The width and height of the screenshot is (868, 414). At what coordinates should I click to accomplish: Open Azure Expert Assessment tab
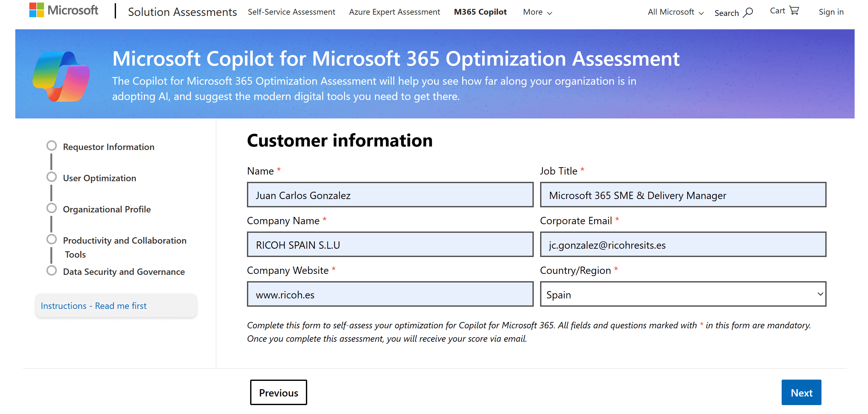click(394, 12)
